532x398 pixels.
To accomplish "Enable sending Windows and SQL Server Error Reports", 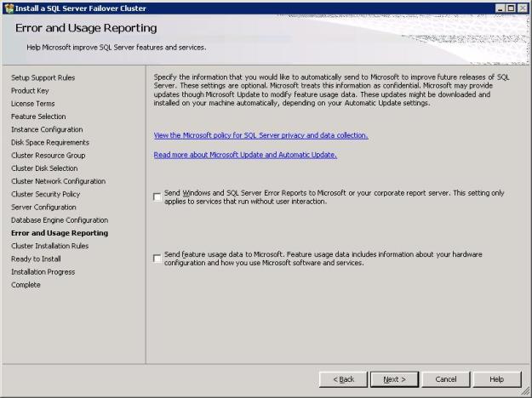I will click(x=157, y=197).
